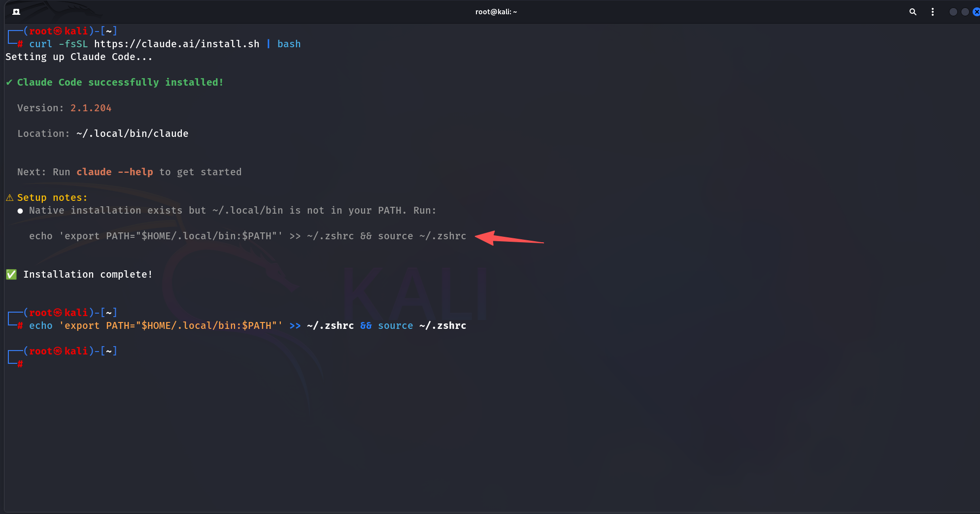Click the executed echo command's source keyword

pyautogui.click(x=396, y=325)
